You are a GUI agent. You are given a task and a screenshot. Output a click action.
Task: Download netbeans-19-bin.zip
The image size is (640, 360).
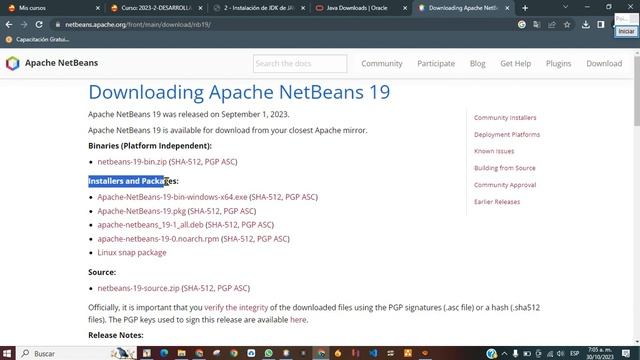tap(132, 162)
